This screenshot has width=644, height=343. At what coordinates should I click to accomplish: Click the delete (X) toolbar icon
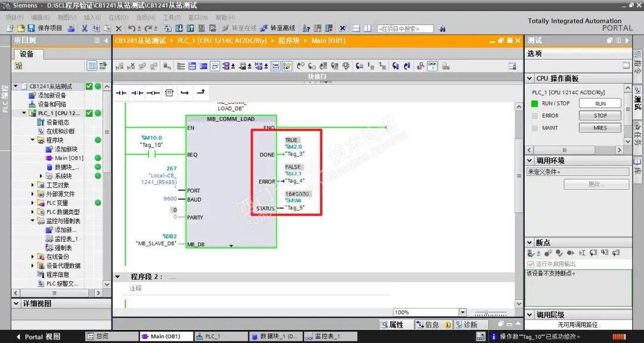coord(119,29)
